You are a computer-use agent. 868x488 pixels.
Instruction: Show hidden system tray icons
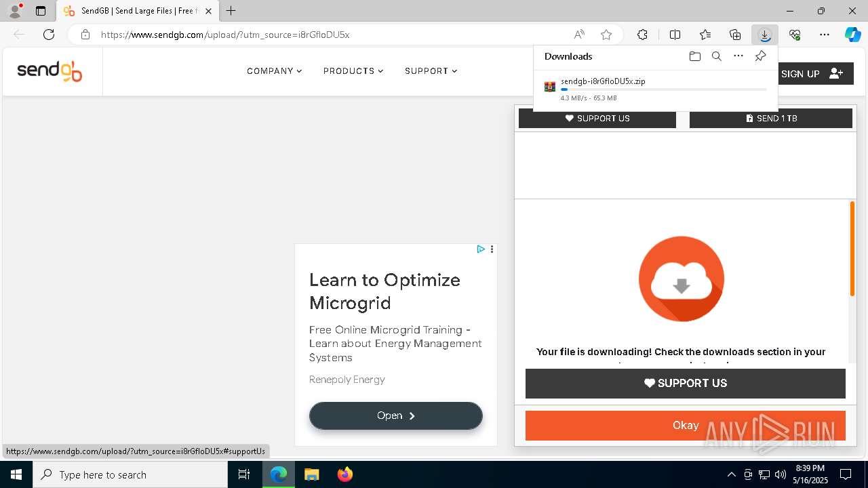click(732, 474)
